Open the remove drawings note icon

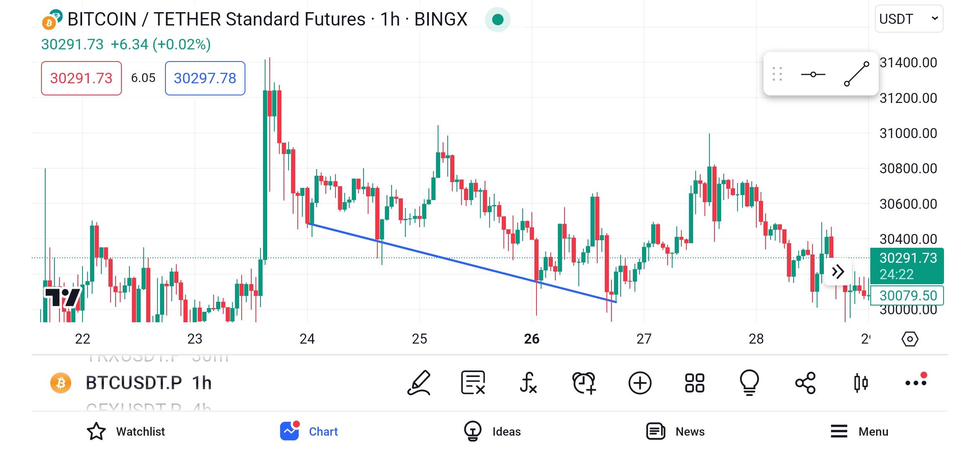(473, 383)
